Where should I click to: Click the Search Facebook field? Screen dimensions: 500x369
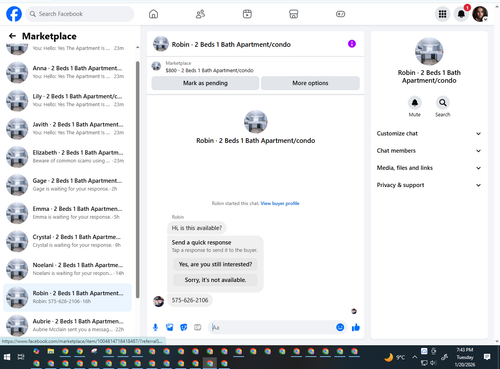point(80,14)
